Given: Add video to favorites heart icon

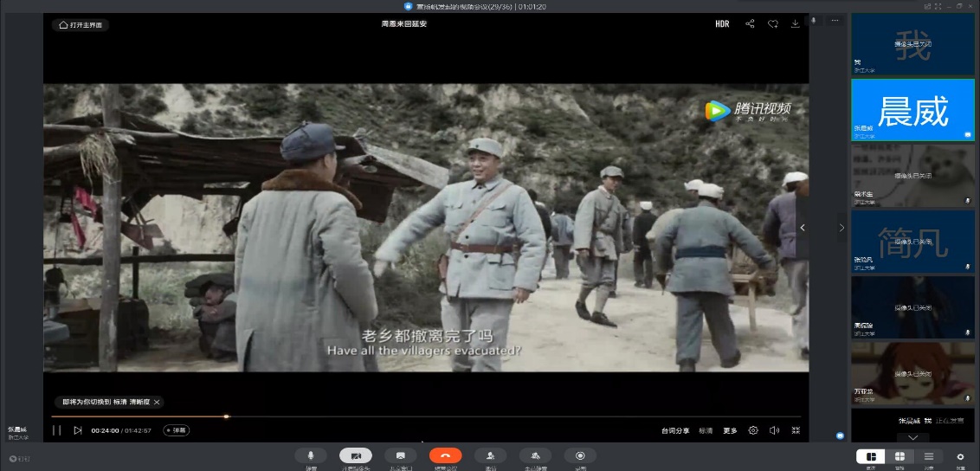Looking at the screenshot, I should tap(773, 23).
